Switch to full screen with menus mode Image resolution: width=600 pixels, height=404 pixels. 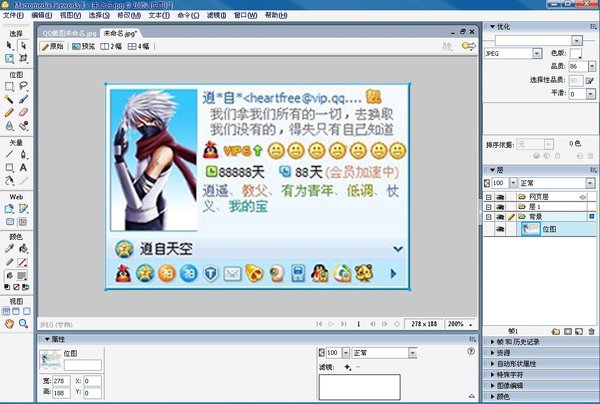tap(16, 311)
